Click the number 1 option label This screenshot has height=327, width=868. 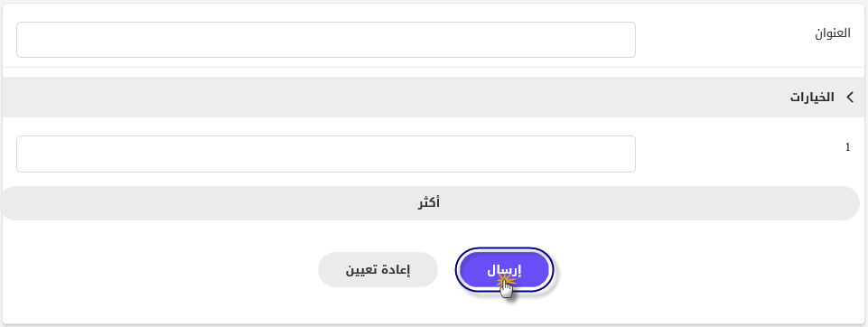point(847,147)
